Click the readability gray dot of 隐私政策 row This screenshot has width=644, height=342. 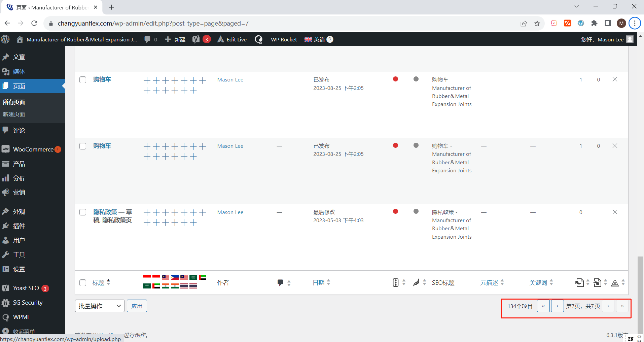pyautogui.click(x=416, y=211)
